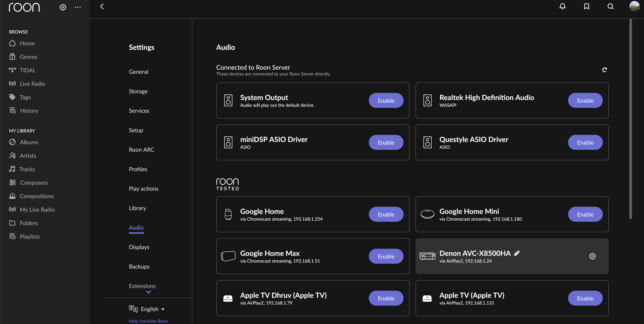644x324 pixels.
Task: Select the General settings tab
Action: [x=139, y=72]
